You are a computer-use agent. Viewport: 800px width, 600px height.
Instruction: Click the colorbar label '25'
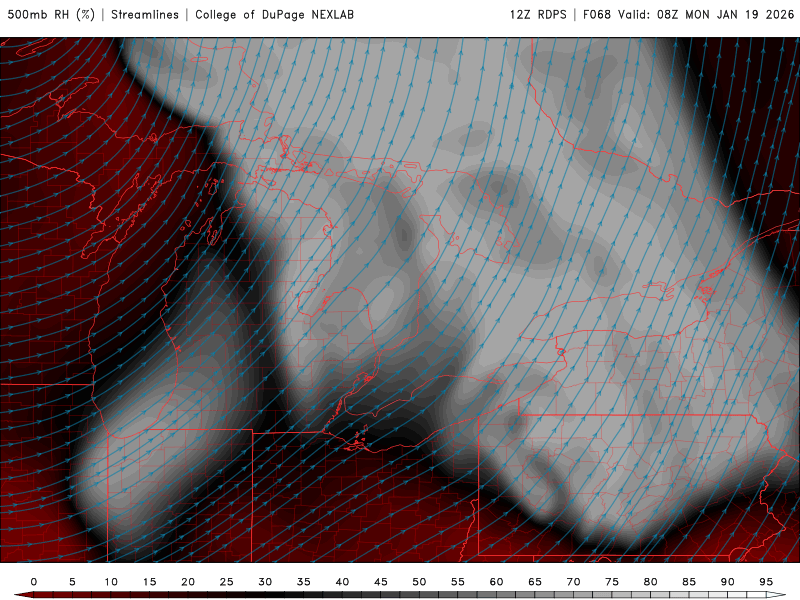tap(227, 582)
